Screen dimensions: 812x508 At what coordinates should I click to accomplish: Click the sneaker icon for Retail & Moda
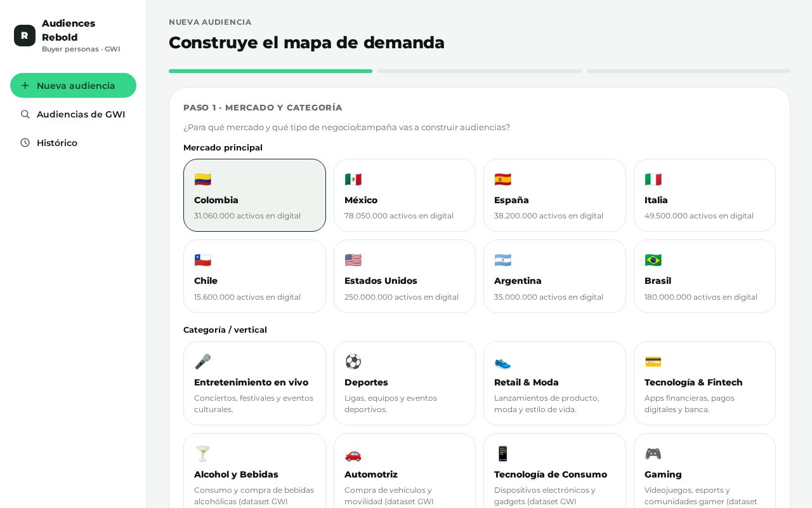(x=502, y=362)
